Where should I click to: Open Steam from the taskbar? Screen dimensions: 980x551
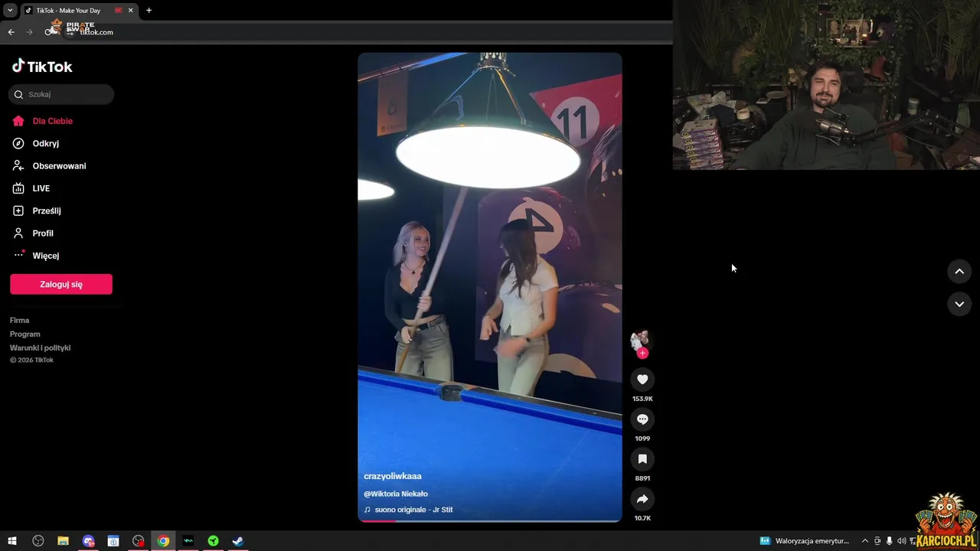click(238, 541)
